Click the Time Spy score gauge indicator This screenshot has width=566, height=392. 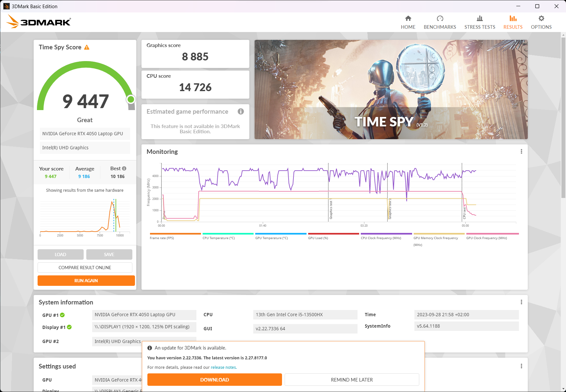(131, 99)
